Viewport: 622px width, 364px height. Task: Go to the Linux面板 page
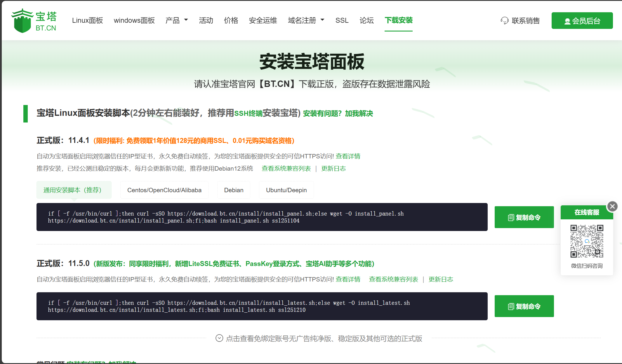tap(87, 20)
